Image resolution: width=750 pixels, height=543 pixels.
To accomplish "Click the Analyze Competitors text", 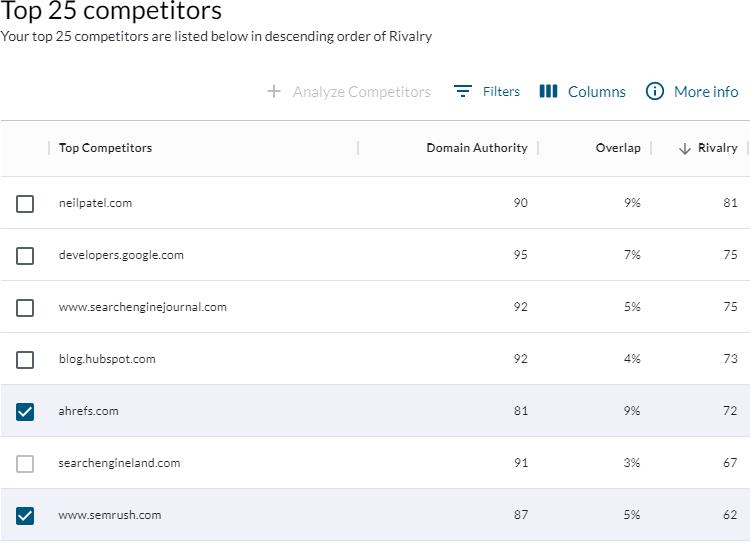I will pos(361,91).
